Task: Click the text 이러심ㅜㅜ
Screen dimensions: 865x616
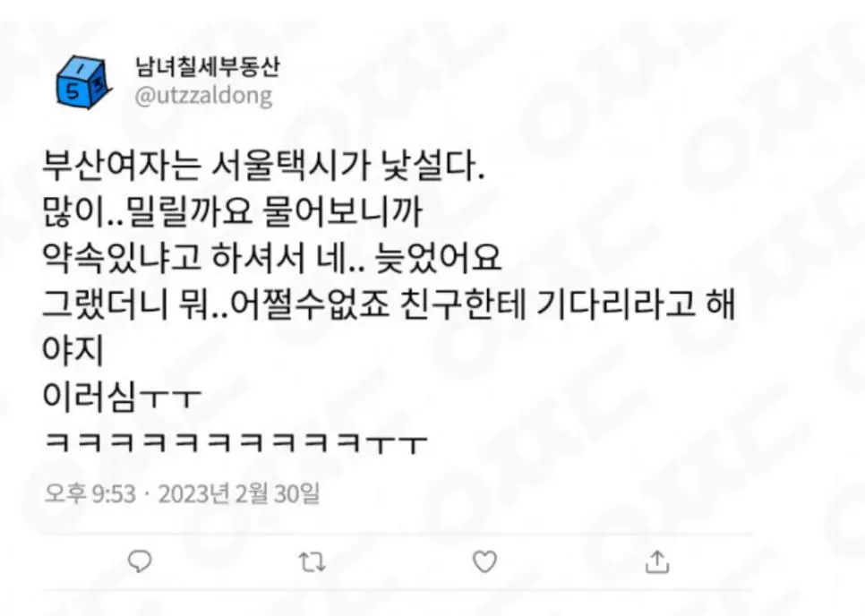Action: 122,396
